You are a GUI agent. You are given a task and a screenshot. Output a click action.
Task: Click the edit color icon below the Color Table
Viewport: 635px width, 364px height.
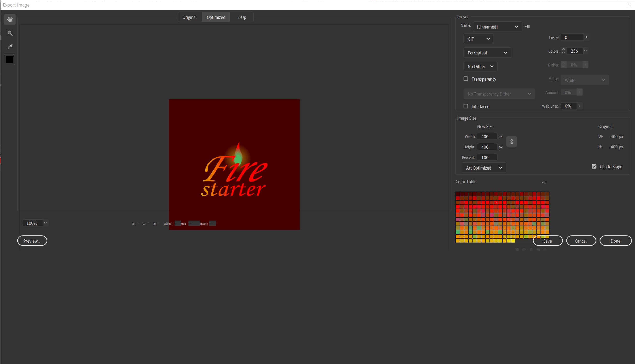point(538,249)
